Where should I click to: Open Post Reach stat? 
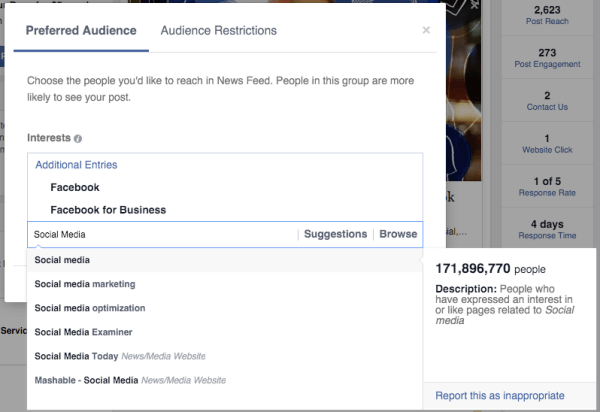pyautogui.click(x=547, y=15)
